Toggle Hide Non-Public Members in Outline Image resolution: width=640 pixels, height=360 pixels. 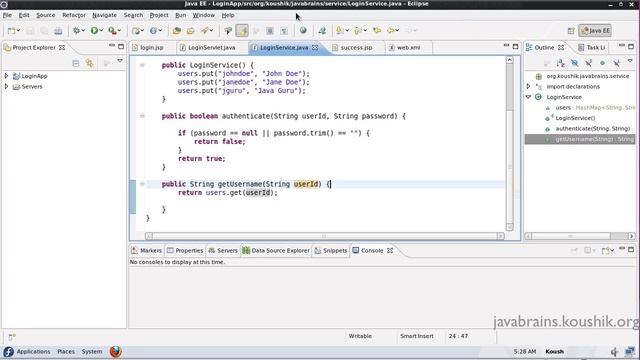coord(602,63)
